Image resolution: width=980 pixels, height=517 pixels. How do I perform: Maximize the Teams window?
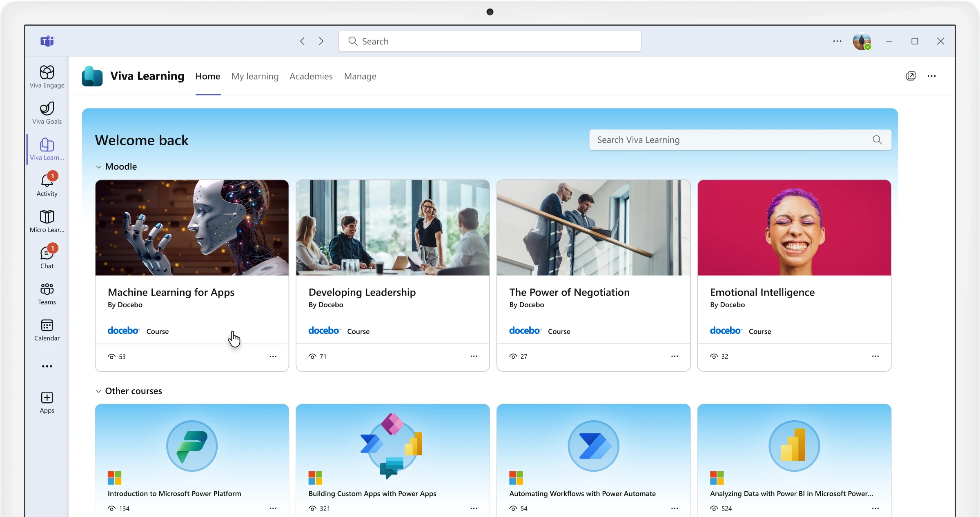point(915,41)
